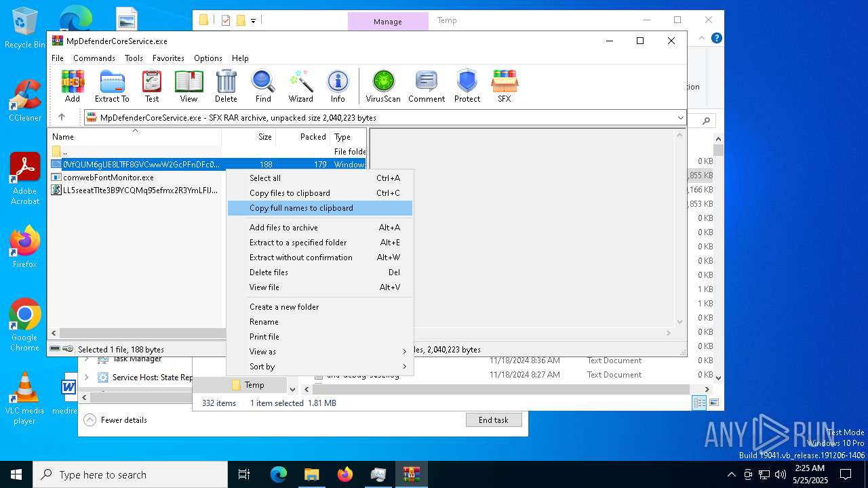Click the Protect shield icon
Viewport: 868px width, 488px height.
point(467,86)
